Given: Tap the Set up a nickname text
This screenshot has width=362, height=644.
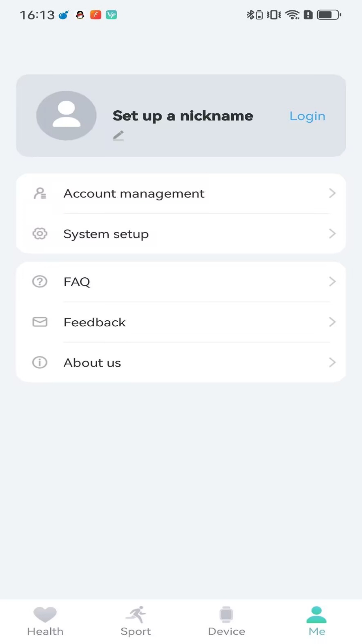Looking at the screenshot, I should 183,116.
